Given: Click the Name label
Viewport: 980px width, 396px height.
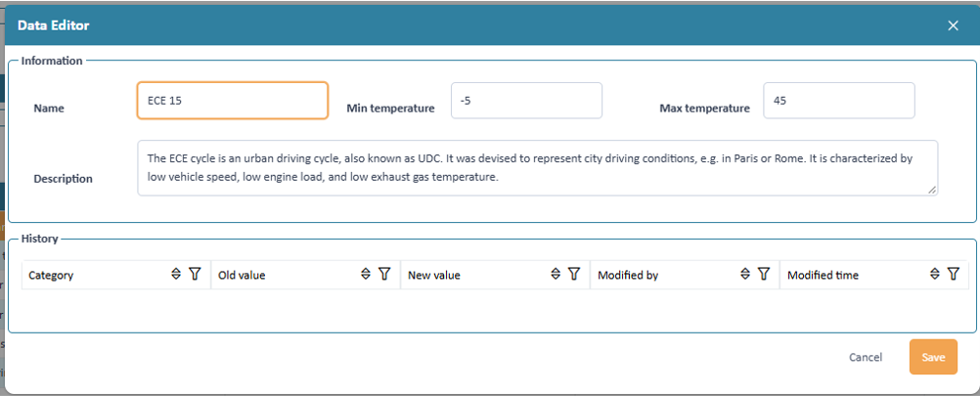Looking at the screenshot, I should tap(49, 109).
